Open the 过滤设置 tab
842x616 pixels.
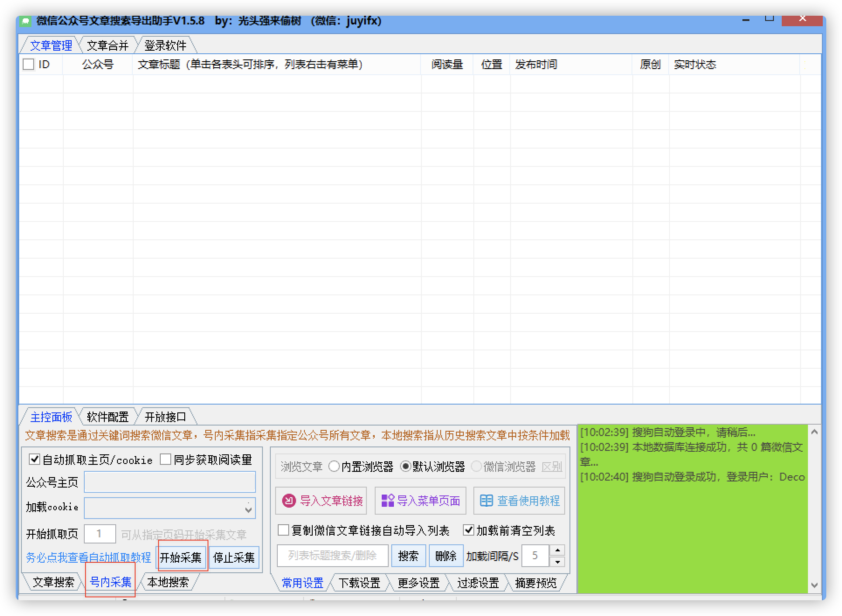click(478, 583)
